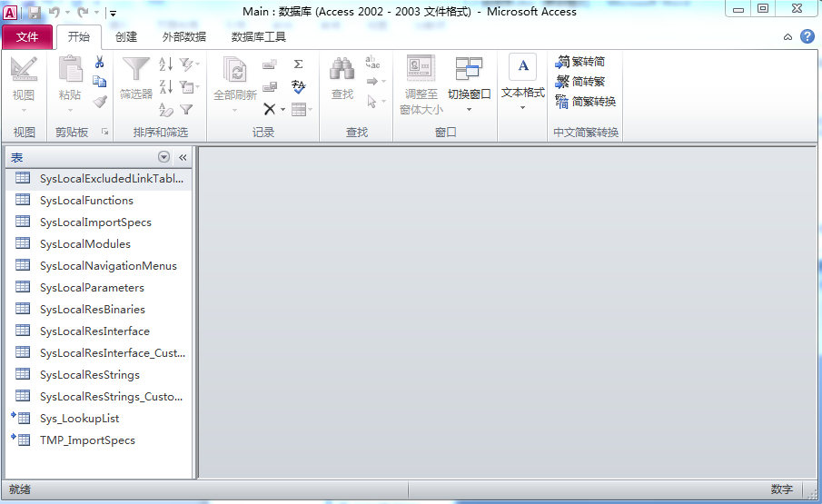
Task: Select table SysLocalModules
Action: coord(99,244)
